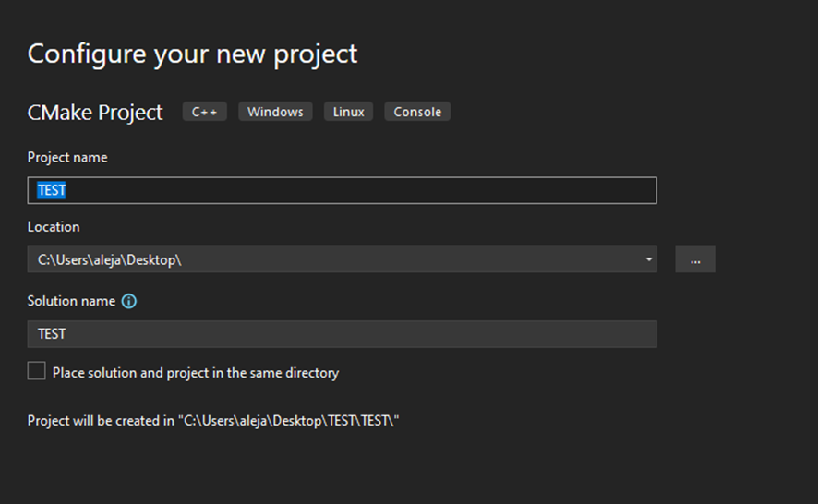This screenshot has width=818, height=504.
Task: Click the Linux tag
Action: click(348, 112)
